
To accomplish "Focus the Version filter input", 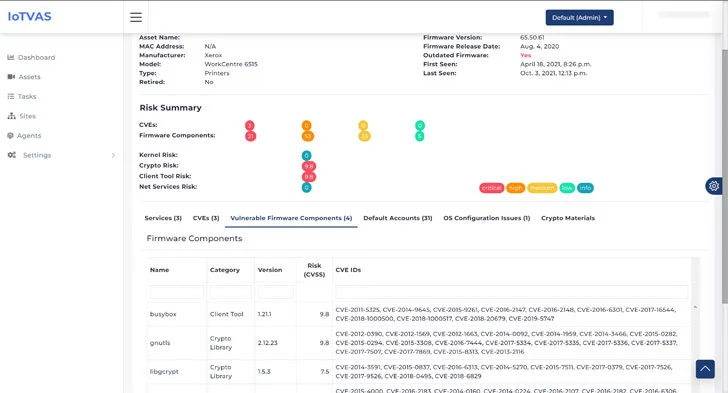I will click(275, 292).
